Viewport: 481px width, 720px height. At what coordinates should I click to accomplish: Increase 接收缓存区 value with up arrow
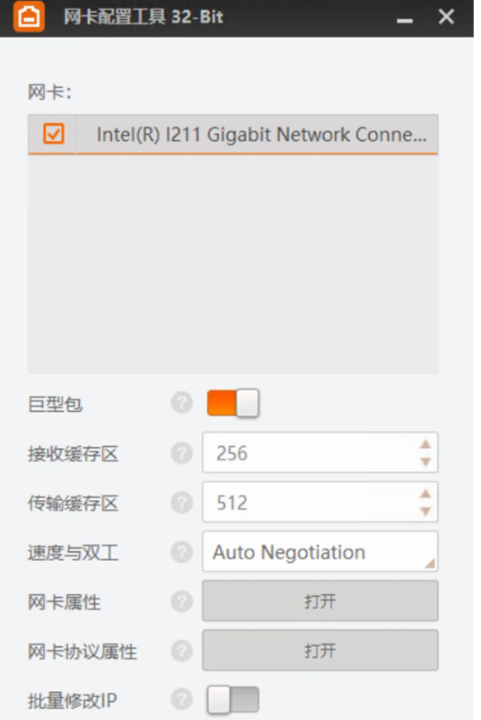425,444
